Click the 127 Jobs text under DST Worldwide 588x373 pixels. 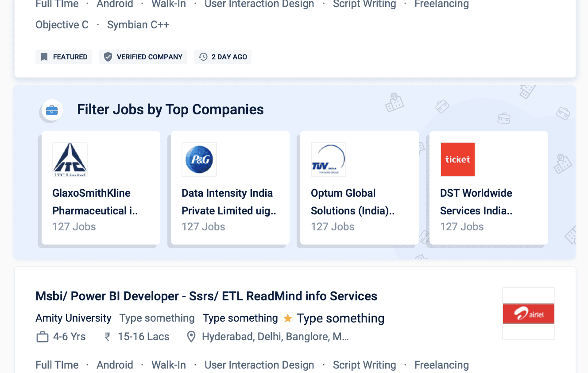coord(462,227)
